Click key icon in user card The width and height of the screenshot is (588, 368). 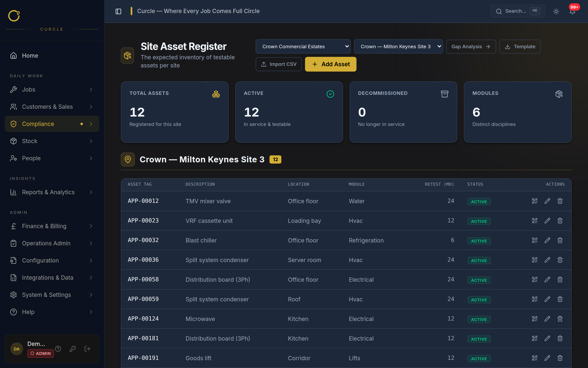pyautogui.click(x=73, y=349)
